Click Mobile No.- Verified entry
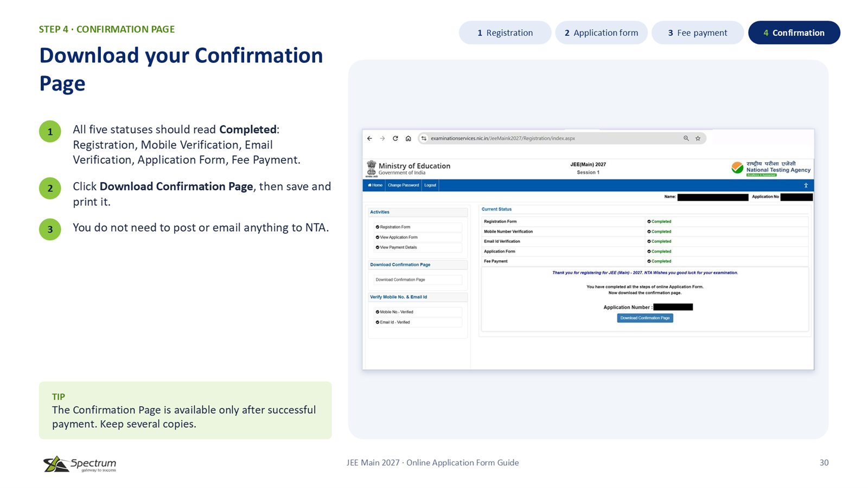 pyautogui.click(x=418, y=312)
